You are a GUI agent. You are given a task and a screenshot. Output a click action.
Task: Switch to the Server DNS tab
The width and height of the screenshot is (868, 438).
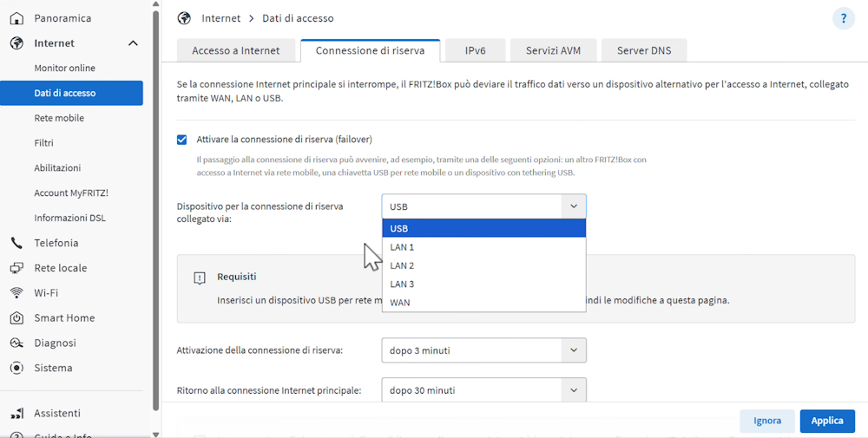pyautogui.click(x=643, y=50)
